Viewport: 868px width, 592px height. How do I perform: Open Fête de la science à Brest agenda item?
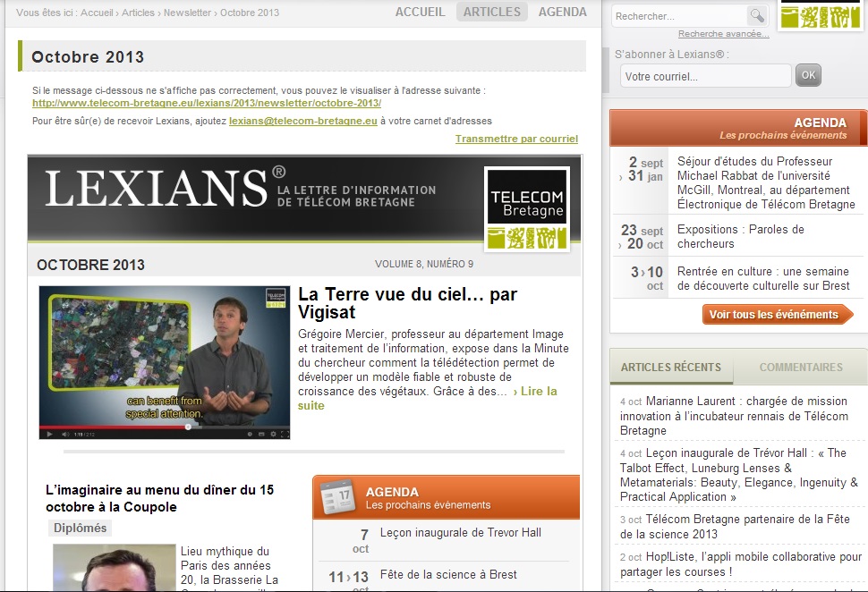(448, 574)
